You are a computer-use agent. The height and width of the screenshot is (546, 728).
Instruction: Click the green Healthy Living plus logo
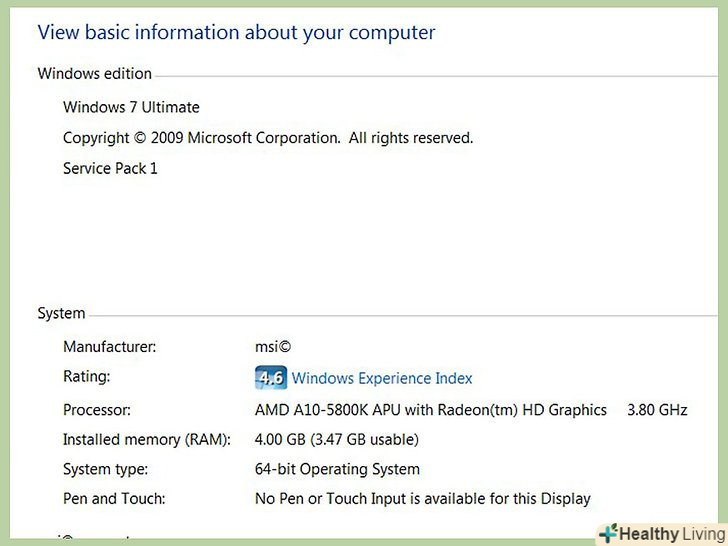coord(607,533)
